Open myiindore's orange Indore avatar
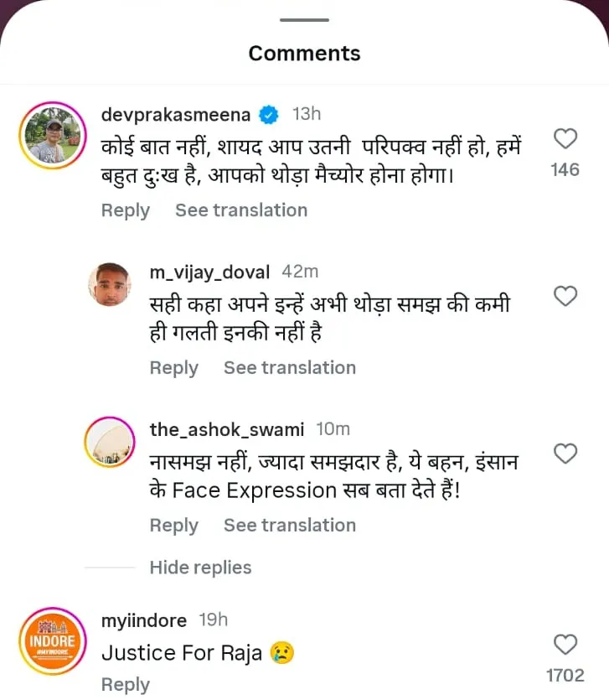Viewport: 609px width, 700px height. pos(52,641)
